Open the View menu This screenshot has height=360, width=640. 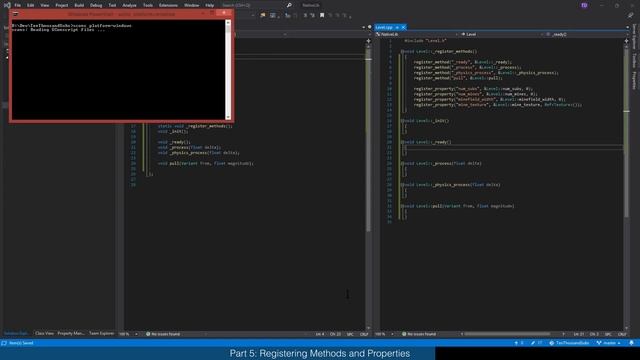tap(44, 5)
